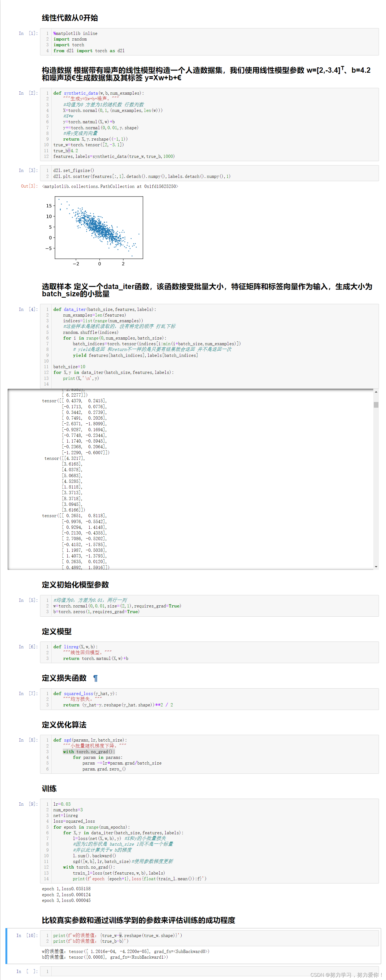Click the 定义损失函数 heading
Image resolution: width=386 pixels, height=980 pixels.
(64, 678)
